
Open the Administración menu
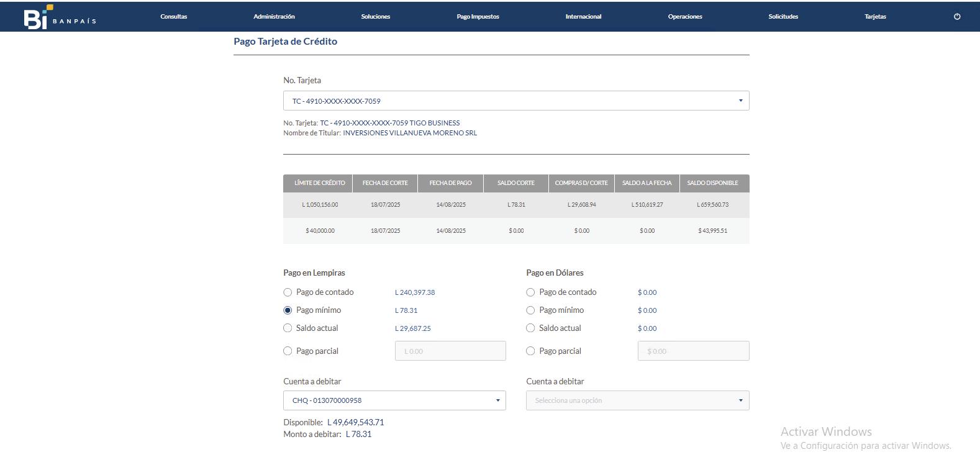click(x=274, y=17)
